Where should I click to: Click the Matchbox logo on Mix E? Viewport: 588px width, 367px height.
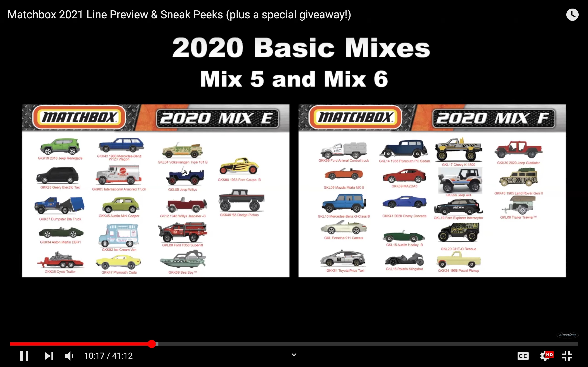click(79, 118)
